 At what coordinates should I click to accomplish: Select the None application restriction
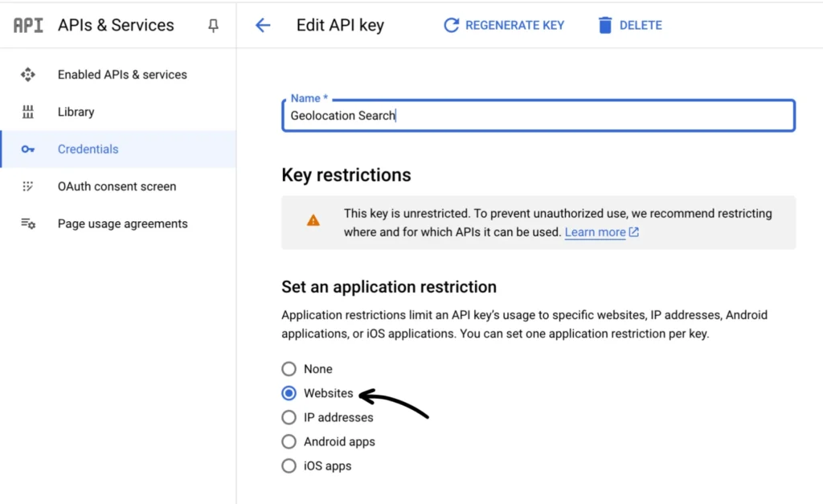[289, 369]
